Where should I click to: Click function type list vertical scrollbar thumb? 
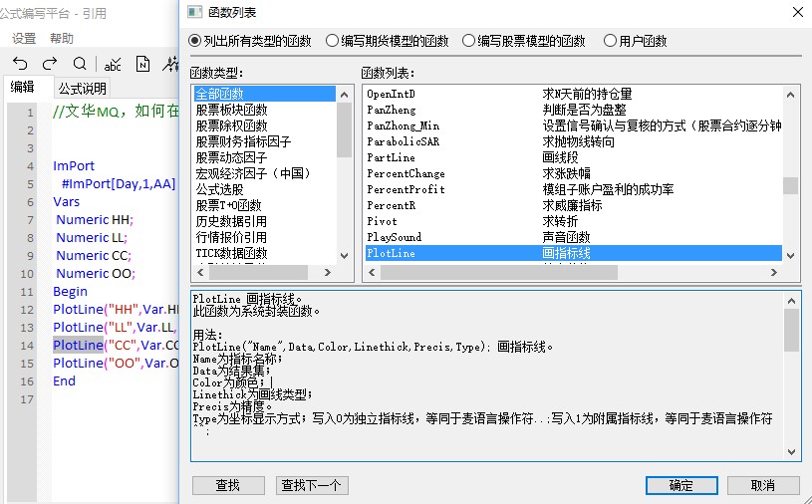click(344, 129)
